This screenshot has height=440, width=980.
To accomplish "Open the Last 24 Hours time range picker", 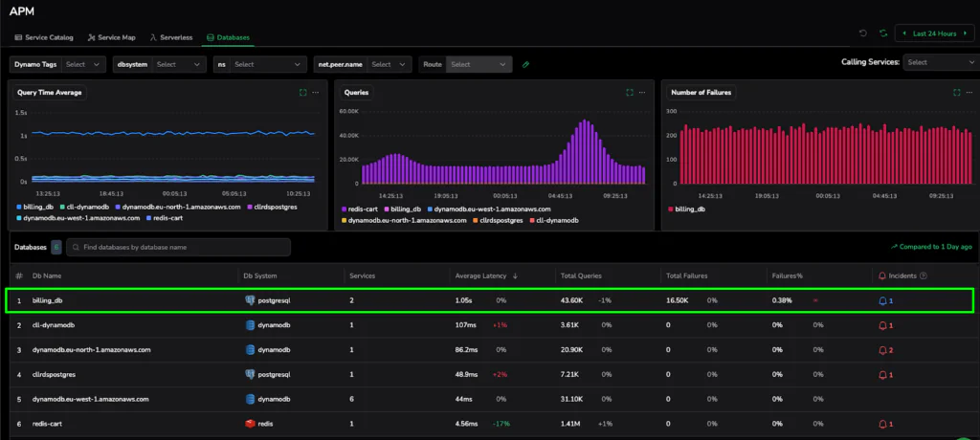I will (x=934, y=33).
